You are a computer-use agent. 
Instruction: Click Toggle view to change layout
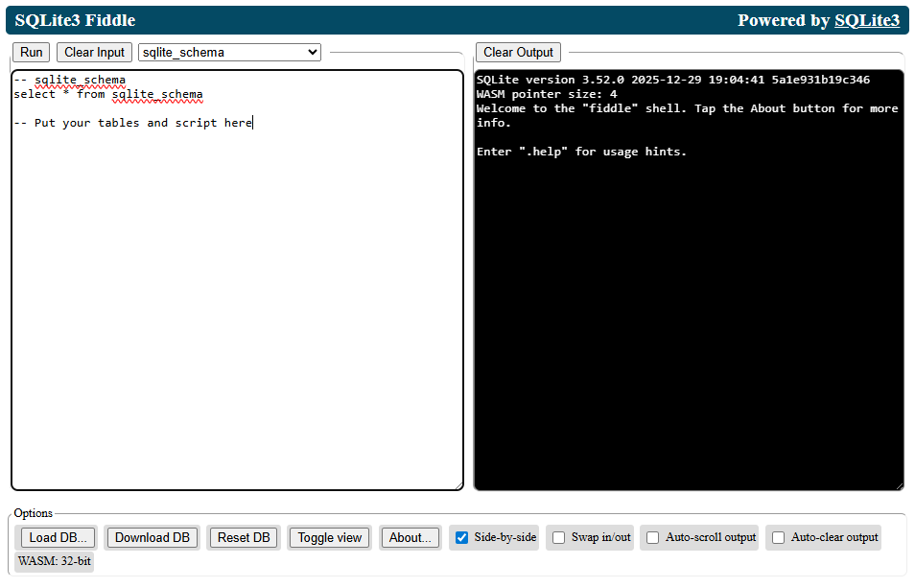tap(329, 537)
